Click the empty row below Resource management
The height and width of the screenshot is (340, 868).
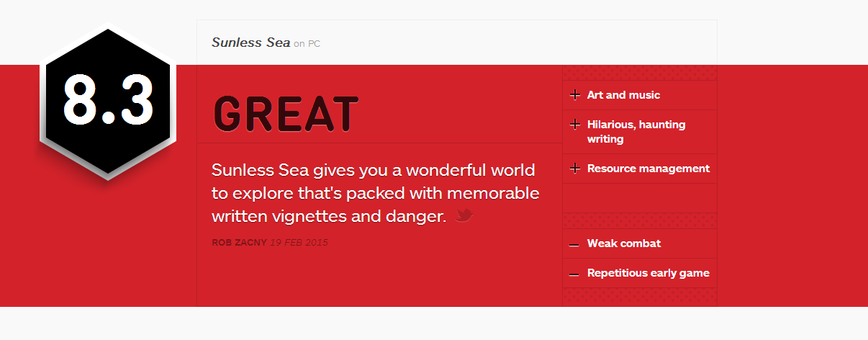pyautogui.click(x=640, y=198)
